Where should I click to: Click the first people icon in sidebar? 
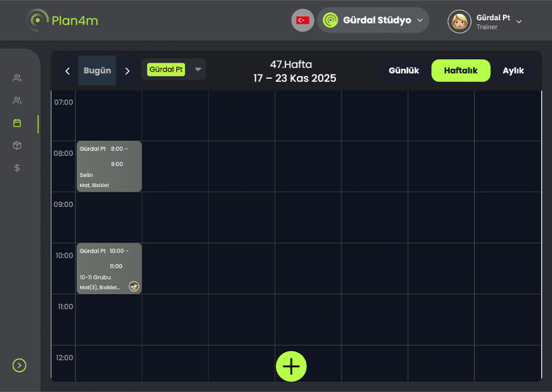tap(17, 78)
